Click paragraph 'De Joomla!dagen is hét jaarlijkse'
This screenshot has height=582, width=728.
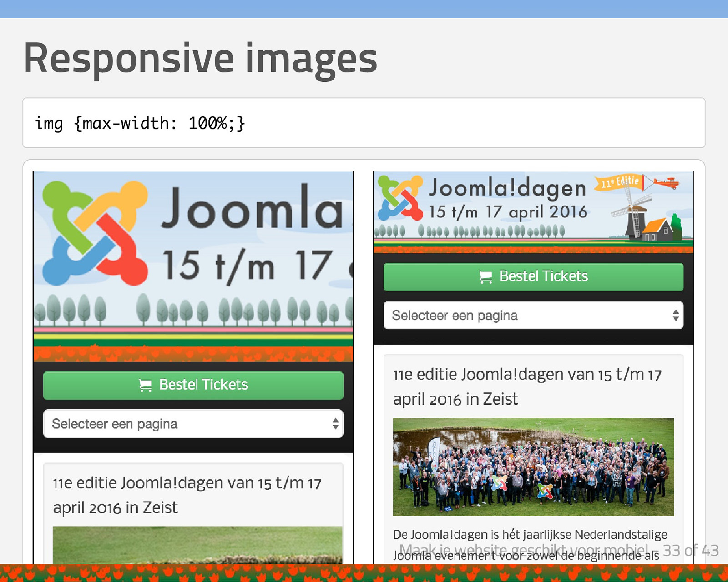pos(530,545)
